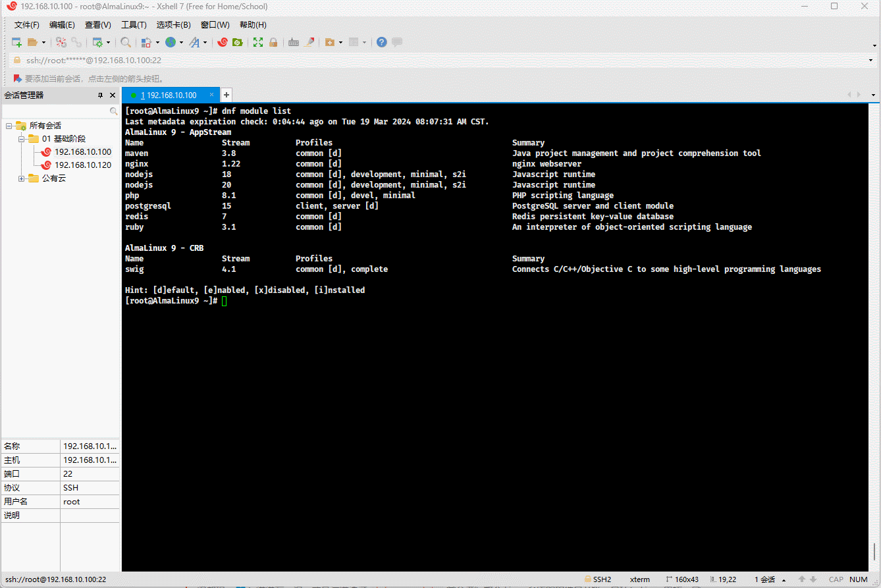
Task: Open the address bar dropdown arrow
Action: 871,61
